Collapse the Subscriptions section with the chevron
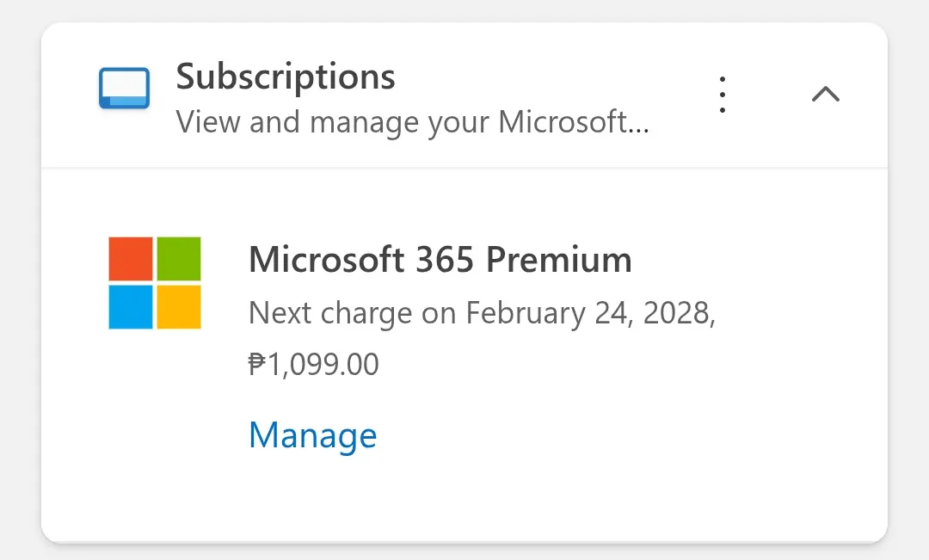The width and height of the screenshot is (929, 560). point(825,94)
